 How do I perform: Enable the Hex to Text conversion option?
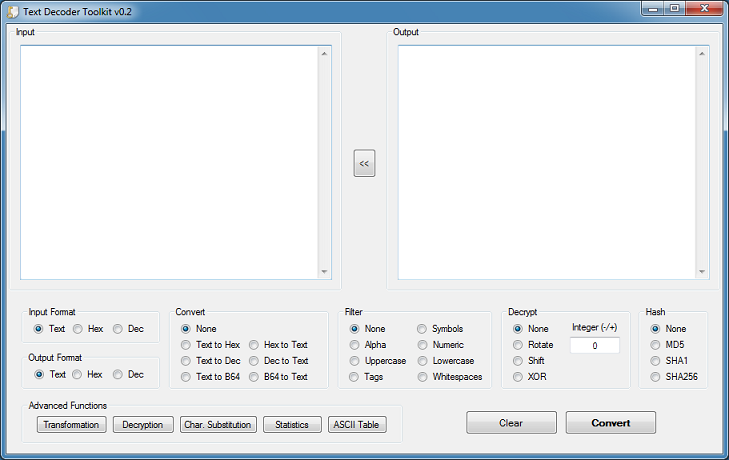[x=254, y=345]
